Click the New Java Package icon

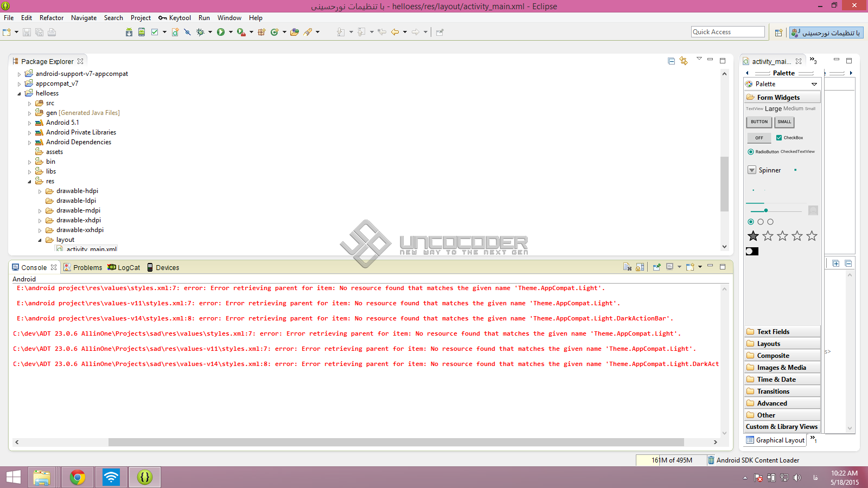click(x=261, y=33)
